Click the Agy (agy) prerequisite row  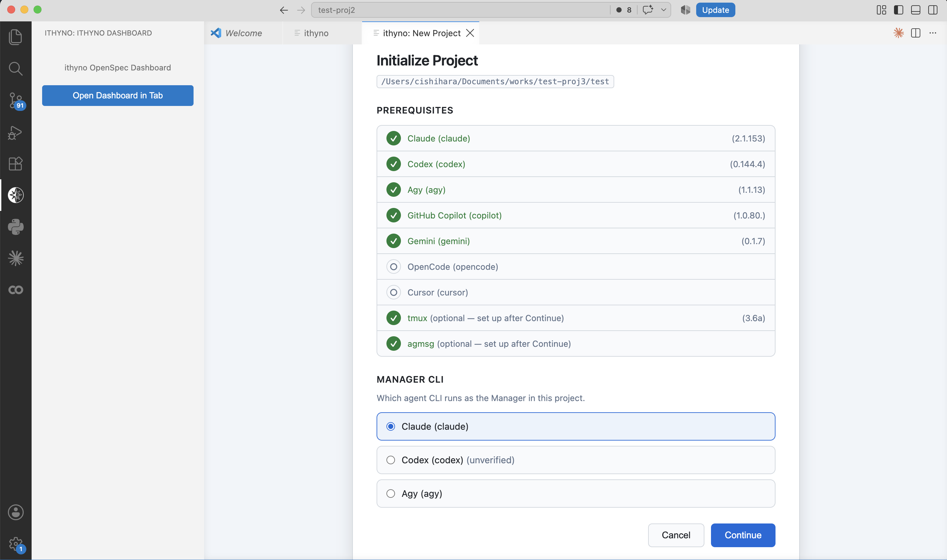(x=576, y=190)
